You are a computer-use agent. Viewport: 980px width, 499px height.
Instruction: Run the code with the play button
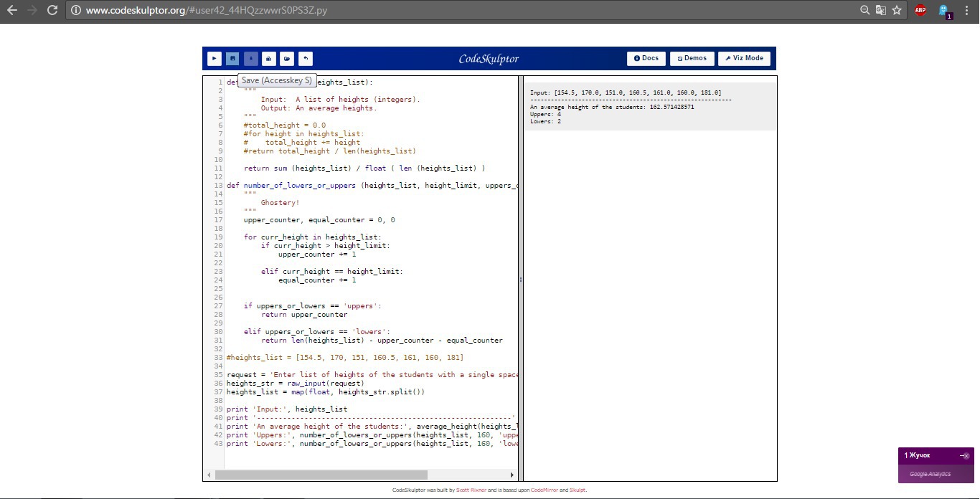214,59
